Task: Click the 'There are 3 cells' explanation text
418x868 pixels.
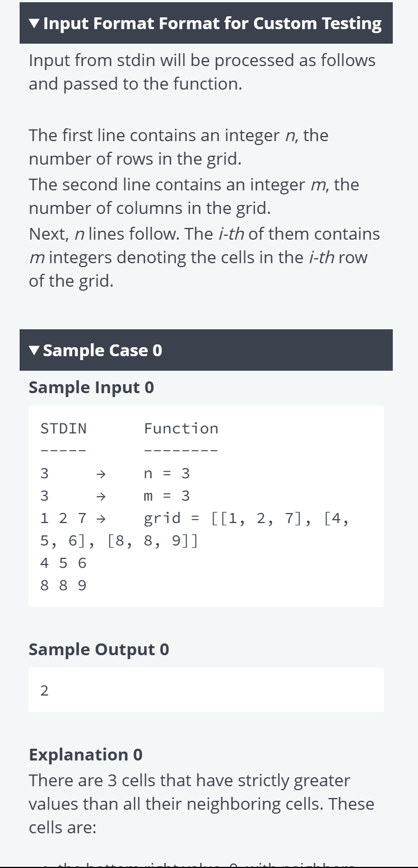Action: (x=202, y=804)
